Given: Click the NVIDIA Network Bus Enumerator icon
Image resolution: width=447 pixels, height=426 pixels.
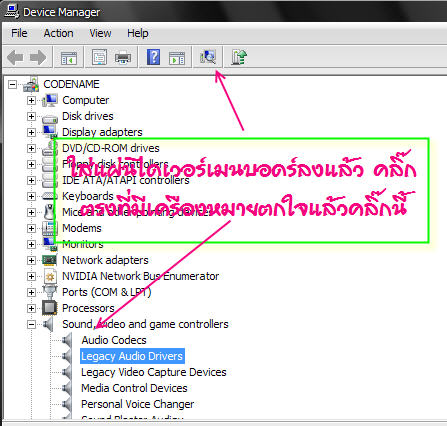Looking at the screenshot, I should (50, 276).
